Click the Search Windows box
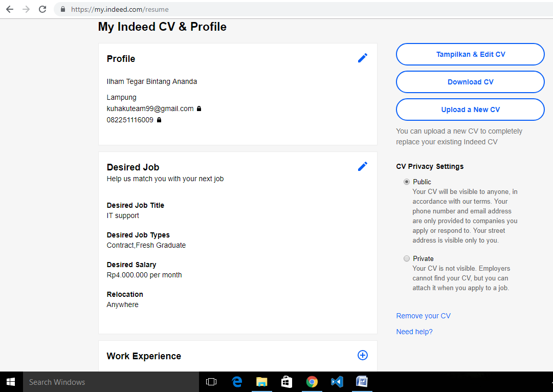This screenshot has height=392, width=553. (x=111, y=382)
